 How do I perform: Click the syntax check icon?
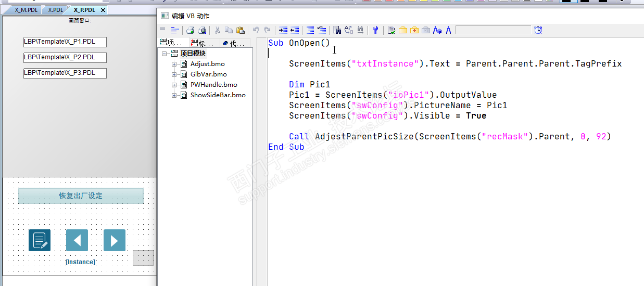(392, 30)
